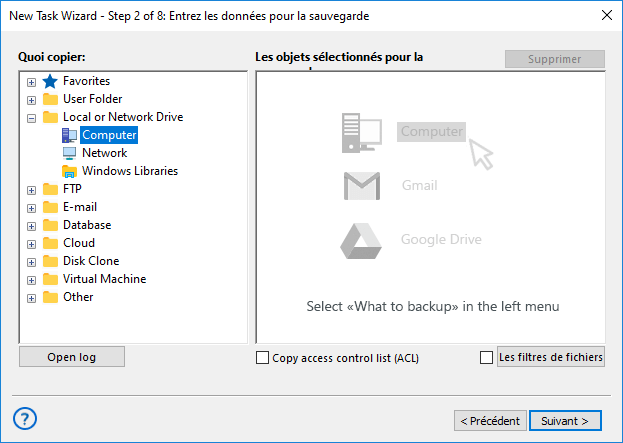The height and width of the screenshot is (443, 623).
Task: Enable Copy access control list checkbox
Action: (x=263, y=358)
